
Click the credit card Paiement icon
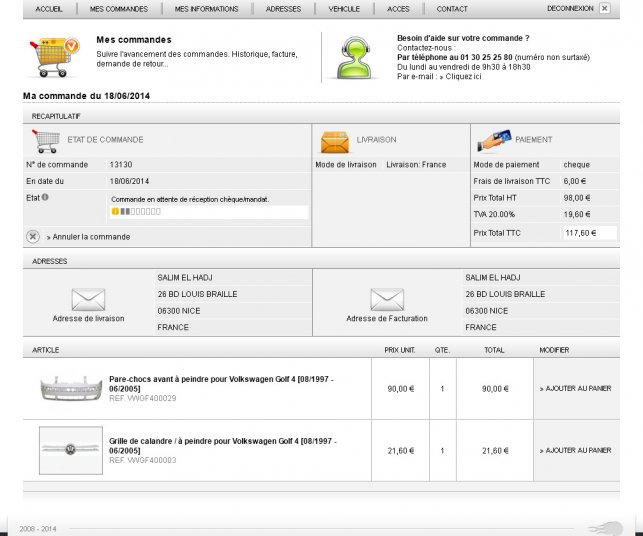pos(494,141)
